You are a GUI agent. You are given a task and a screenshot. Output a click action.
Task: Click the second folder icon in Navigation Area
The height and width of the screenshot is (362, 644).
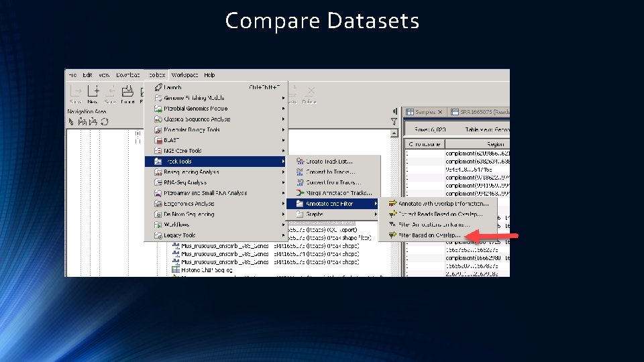[93, 121]
